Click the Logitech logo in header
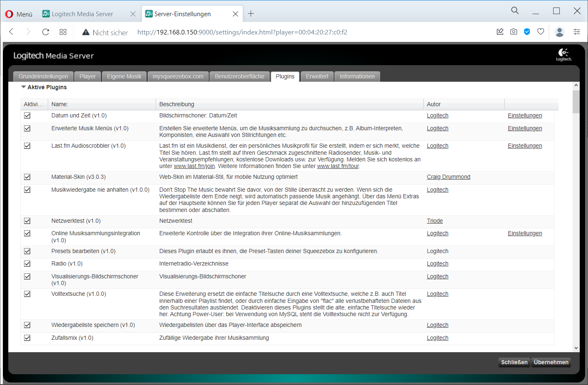This screenshot has width=588, height=385. [564, 54]
